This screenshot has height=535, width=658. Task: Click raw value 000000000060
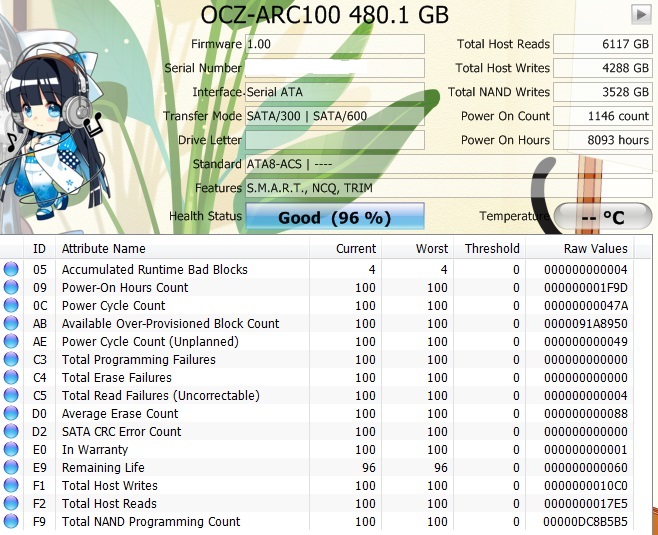click(586, 467)
